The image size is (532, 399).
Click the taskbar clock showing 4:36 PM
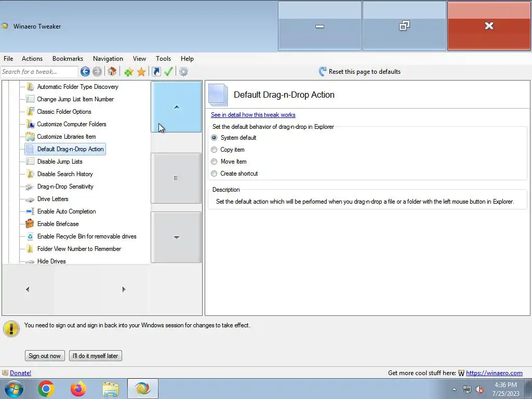coord(506,389)
